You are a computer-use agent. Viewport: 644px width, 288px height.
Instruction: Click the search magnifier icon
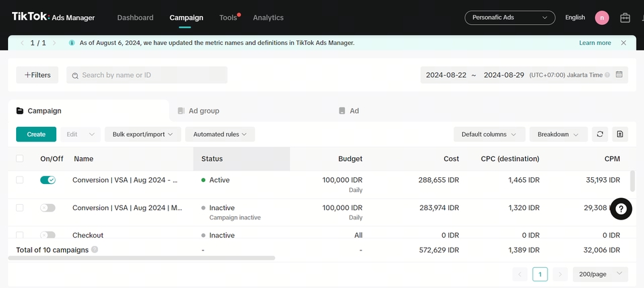coord(75,76)
